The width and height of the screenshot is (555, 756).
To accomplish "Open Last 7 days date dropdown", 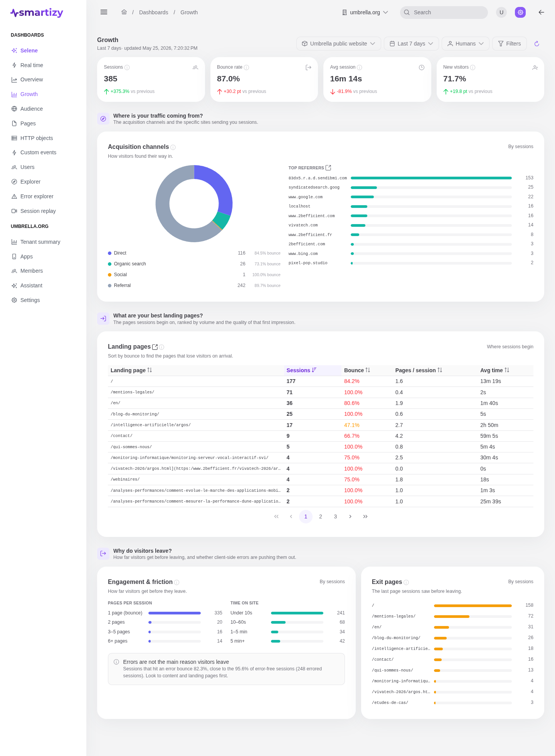I will 412,44.
